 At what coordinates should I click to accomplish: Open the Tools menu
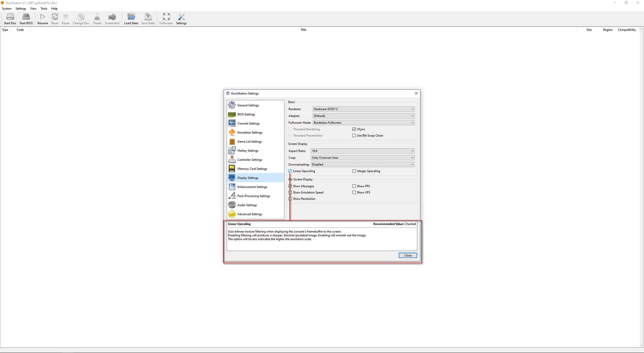coord(44,9)
